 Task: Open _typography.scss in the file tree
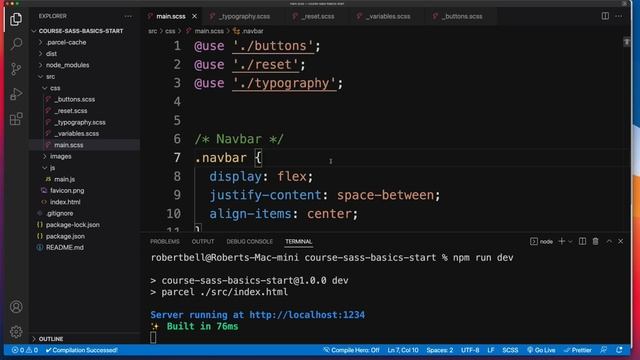pyautogui.click(x=80, y=122)
